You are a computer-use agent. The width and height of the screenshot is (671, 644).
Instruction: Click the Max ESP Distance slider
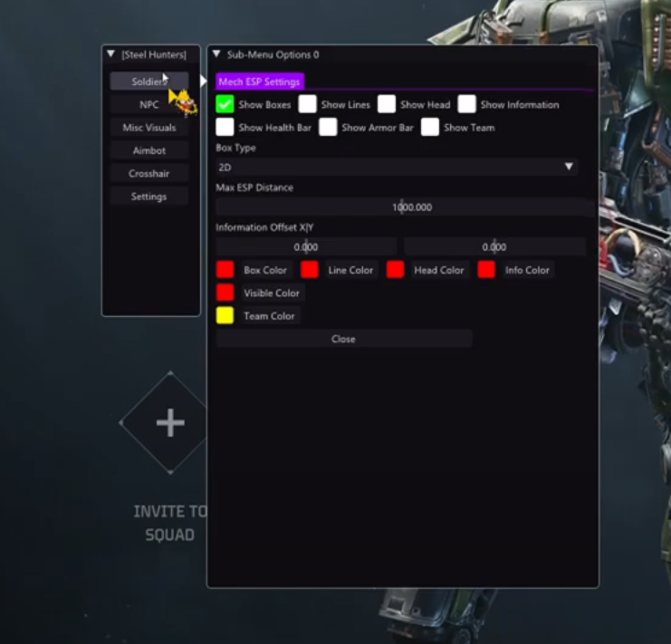pos(405,207)
